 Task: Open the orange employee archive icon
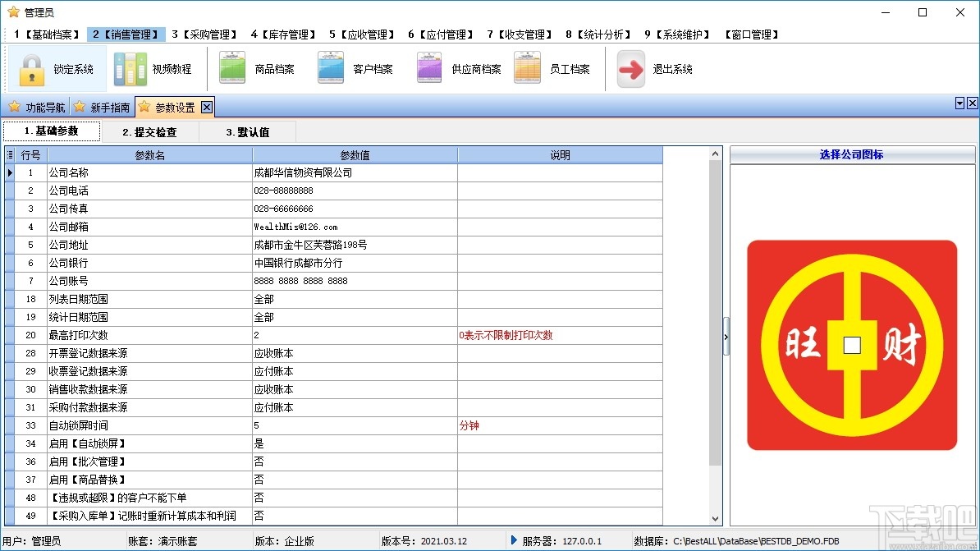(x=528, y=68)
